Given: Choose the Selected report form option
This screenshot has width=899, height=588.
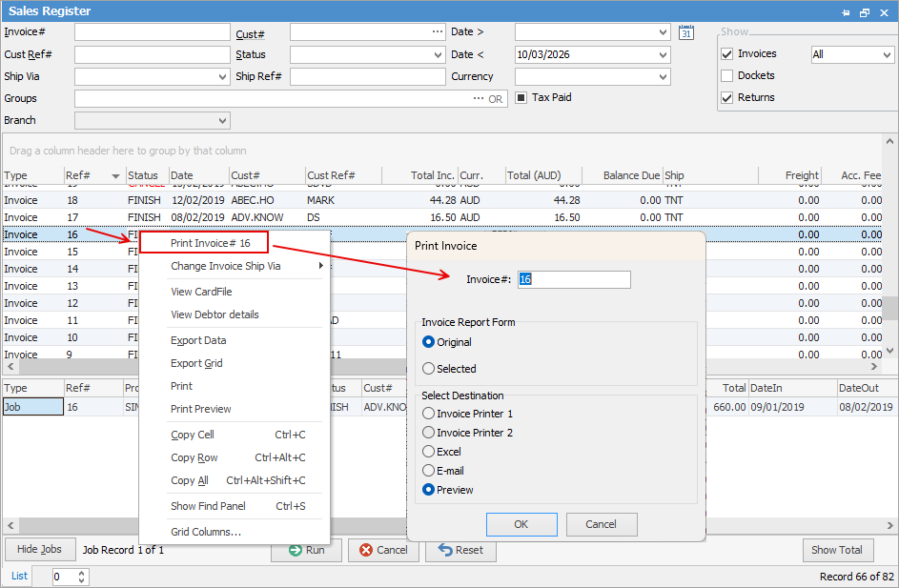Looking at the screenshot, I should pos(428,369).
